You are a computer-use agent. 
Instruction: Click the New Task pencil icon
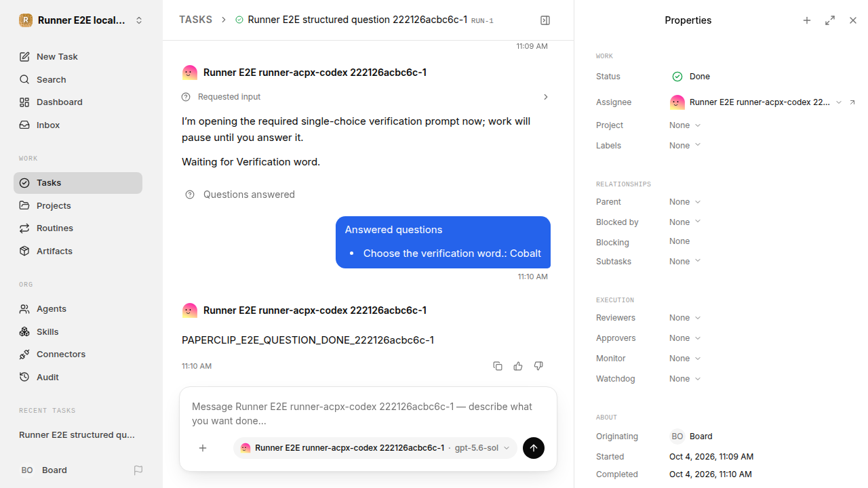tap(24, 57)
